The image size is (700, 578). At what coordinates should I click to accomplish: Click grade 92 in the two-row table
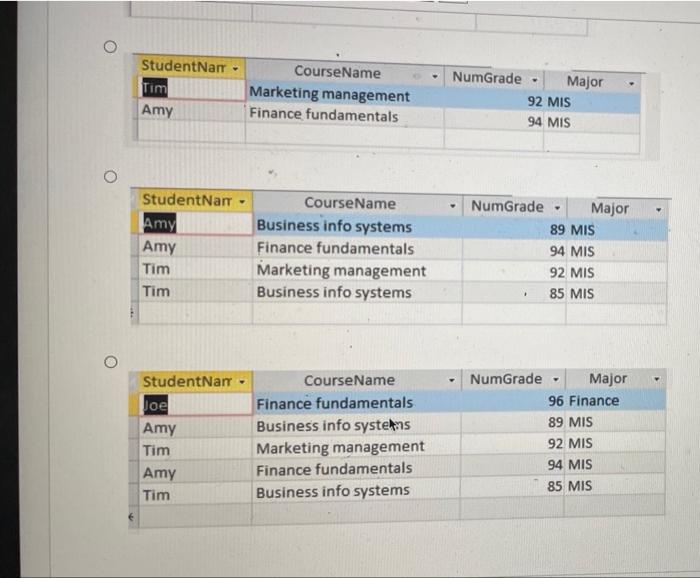coord(494,102)
